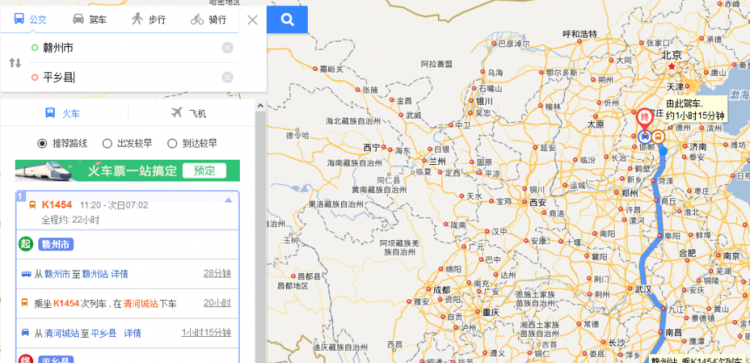Swap origin and destination arrows icon
Screen dimensions: 750x363
(15, 63)
